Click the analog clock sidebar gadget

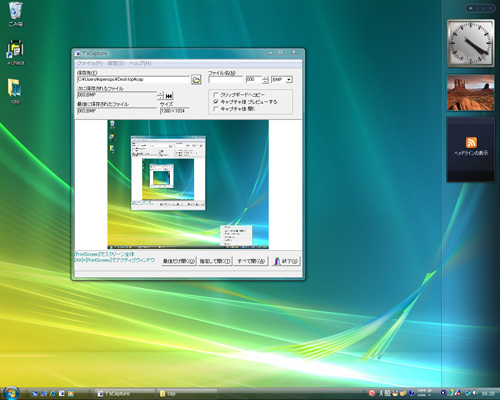(470, 43)
